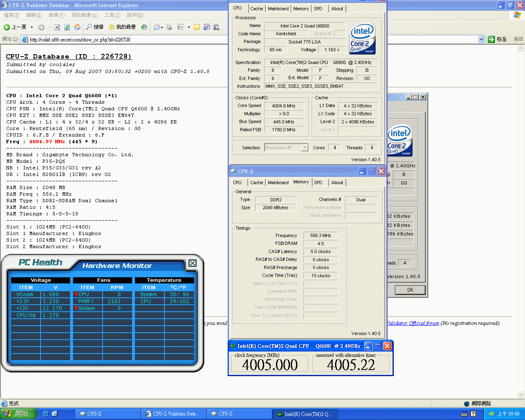Open the Processor #1 selection combo box
The height and width of the screenshot is (420, 525).
tap(286, 148)
